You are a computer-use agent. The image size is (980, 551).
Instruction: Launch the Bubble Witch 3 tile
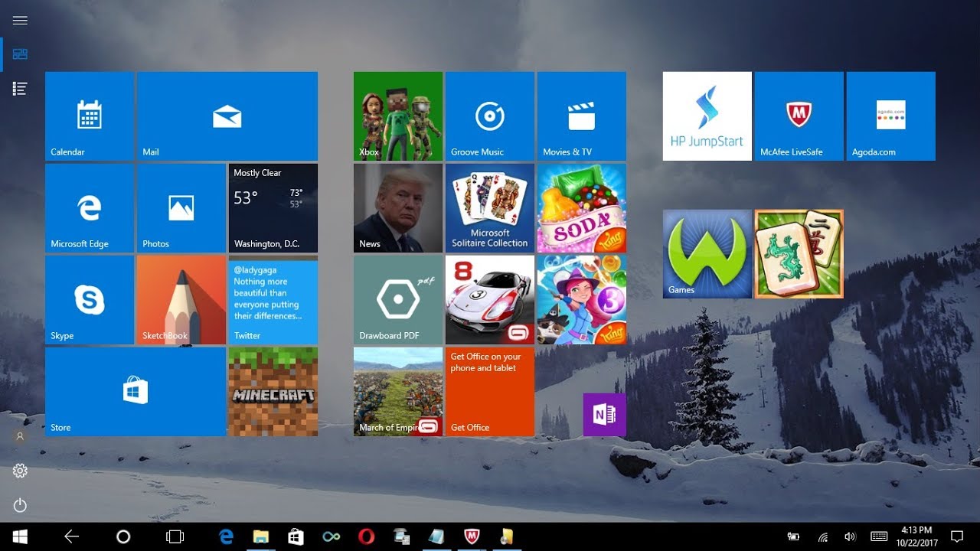click(582, 300)
